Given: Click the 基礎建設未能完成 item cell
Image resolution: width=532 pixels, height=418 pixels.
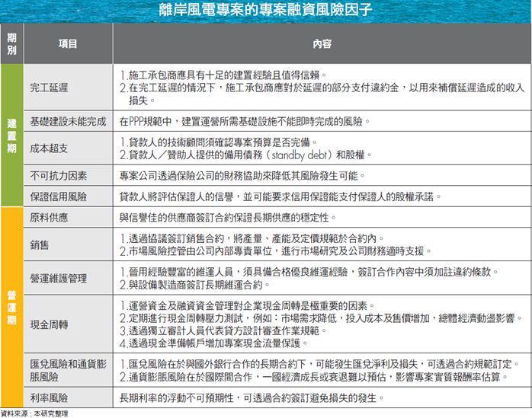Looking at the screenshot, I should [x=68, y=121].
